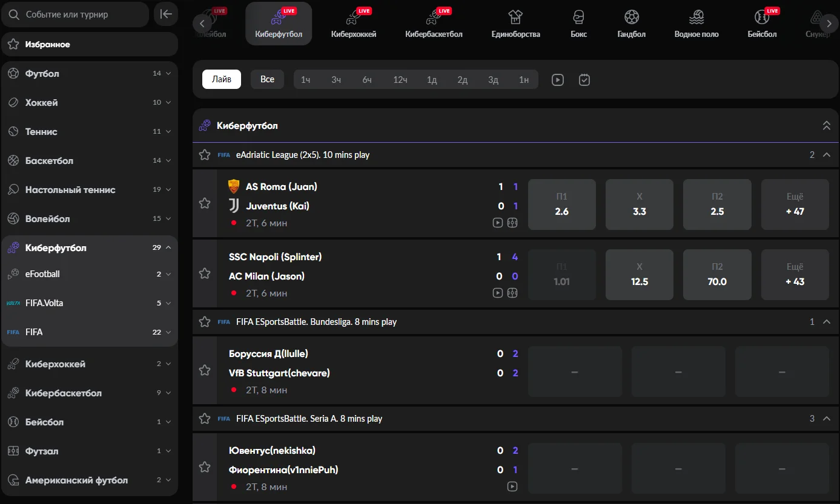Collapse the whole Киберфутбол section

coord(826,126)
